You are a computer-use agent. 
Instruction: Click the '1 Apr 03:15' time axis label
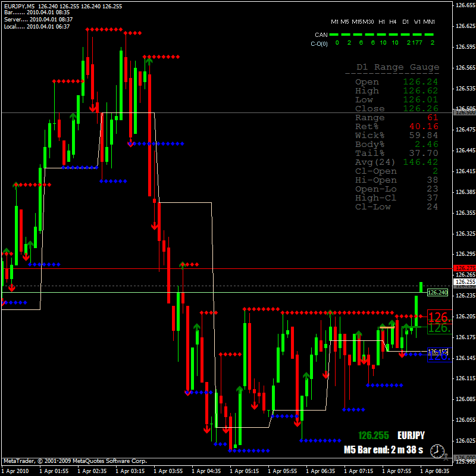click(x=130, y=471)
